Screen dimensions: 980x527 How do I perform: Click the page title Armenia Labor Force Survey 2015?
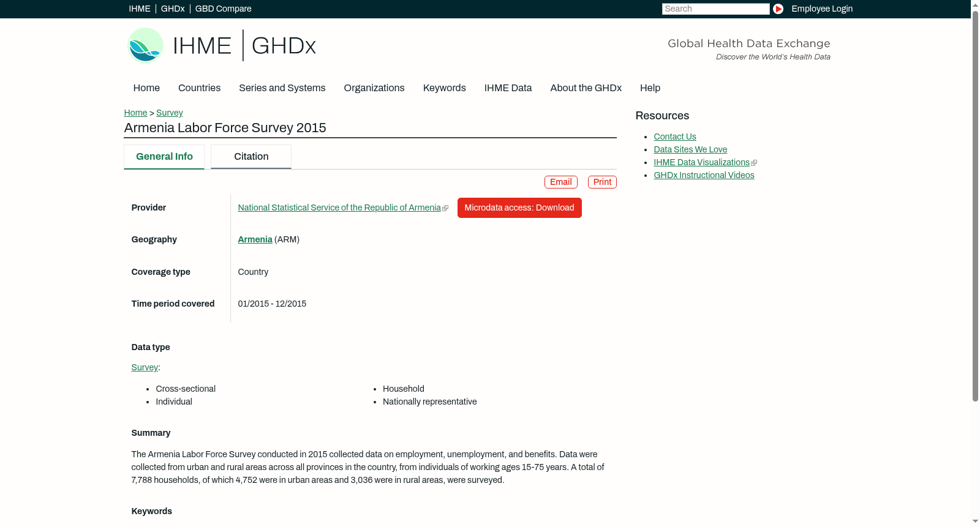point(225,128)
